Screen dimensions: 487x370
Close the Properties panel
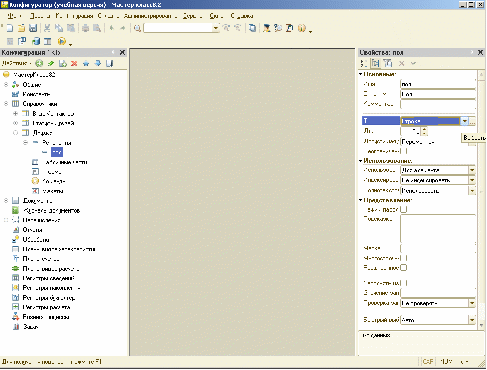(x=480, y=52)
